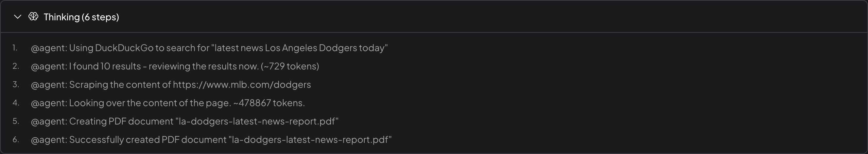Click step number 4 in the list
The height and width of the screenshot is (154, 868).
pos(15,103)
